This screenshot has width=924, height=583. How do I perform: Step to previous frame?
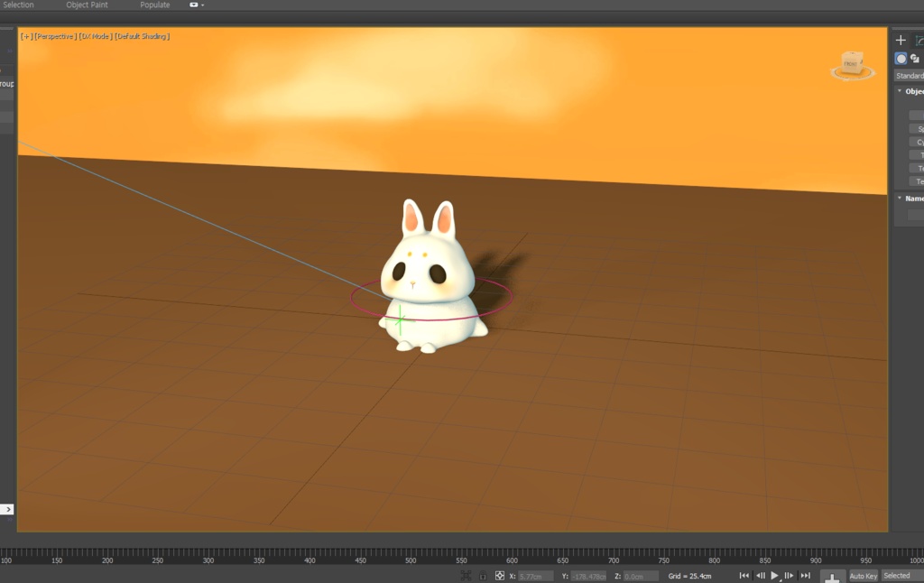[x=760, y=576]
